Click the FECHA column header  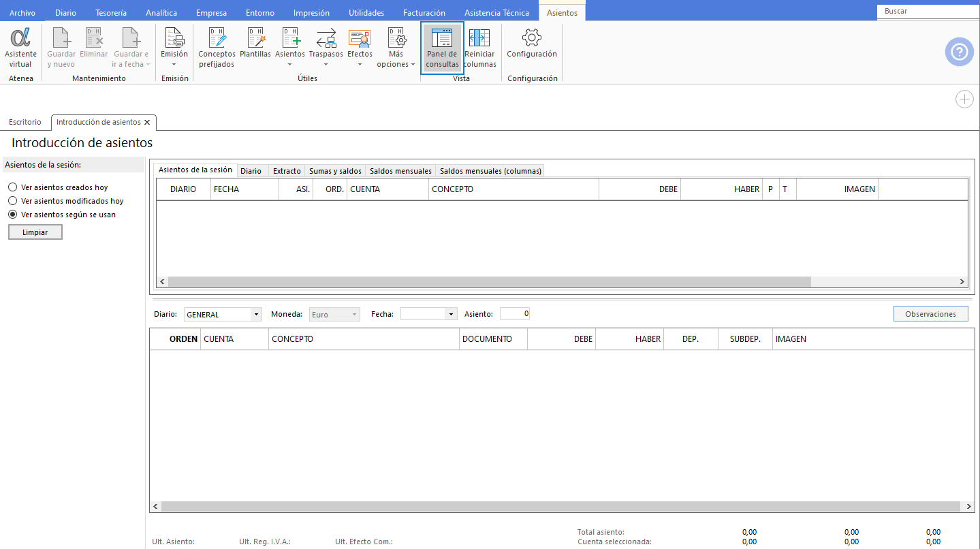point(244,189)
